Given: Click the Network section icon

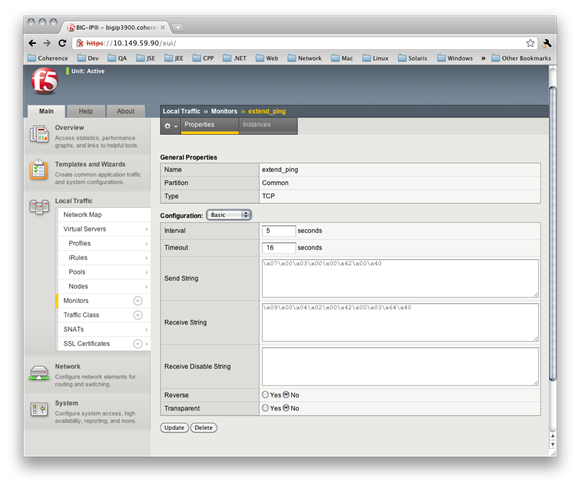Looking at the screenshot, I should pos(39,373).
